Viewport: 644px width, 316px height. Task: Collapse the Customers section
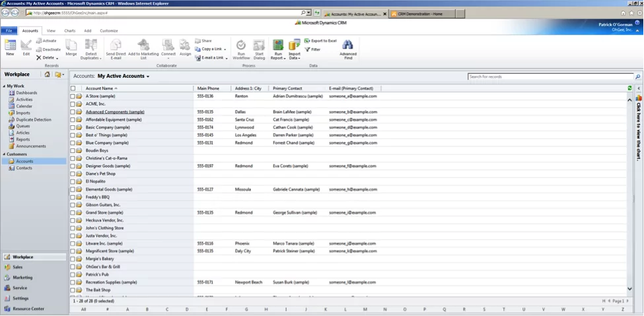pyautogui.click(x=5, y=154)
